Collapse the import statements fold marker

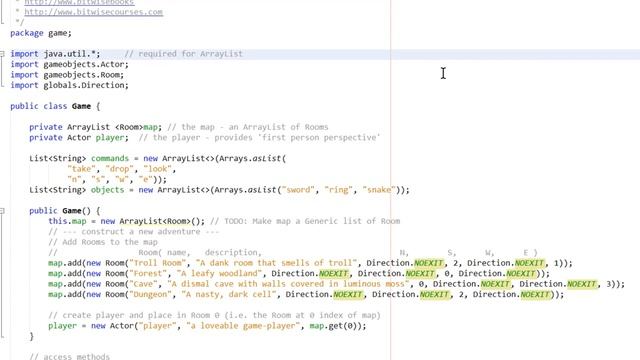[x=2, y=53]
